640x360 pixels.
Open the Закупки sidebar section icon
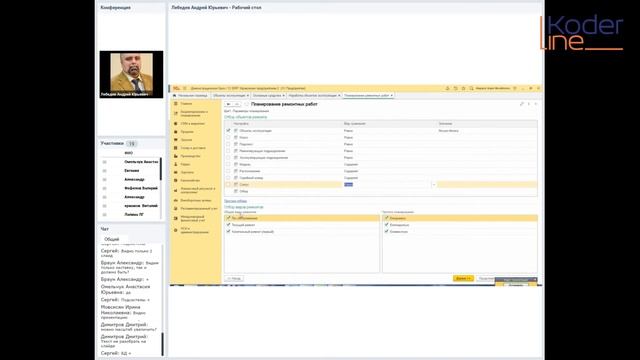(x=176, y=140)
